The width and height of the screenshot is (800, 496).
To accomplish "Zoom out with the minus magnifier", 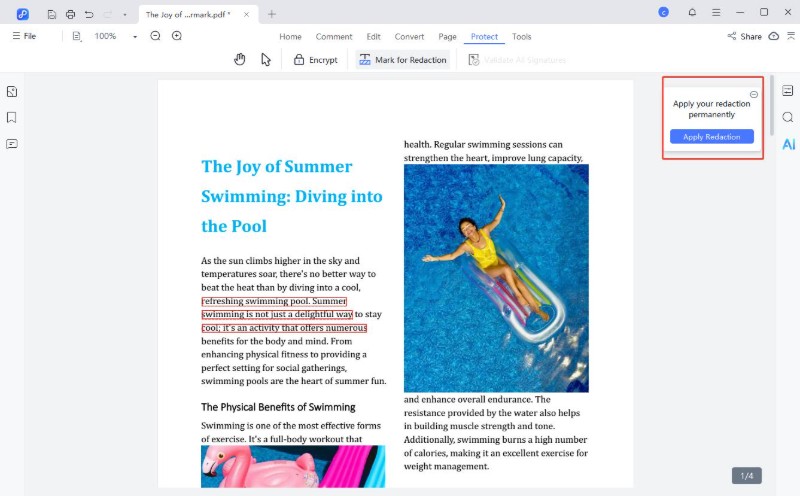I will pyautogui.click(x=156, y=36).
